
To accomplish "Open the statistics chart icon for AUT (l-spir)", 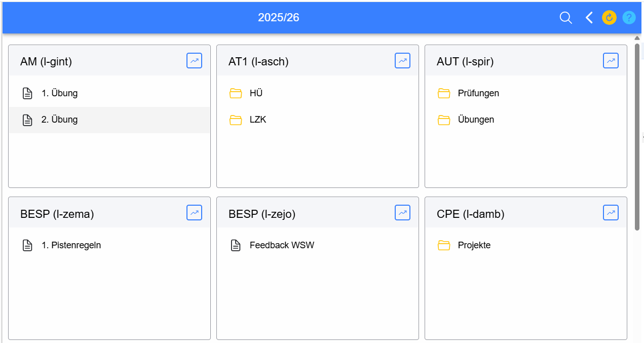I will coord(611,61).
